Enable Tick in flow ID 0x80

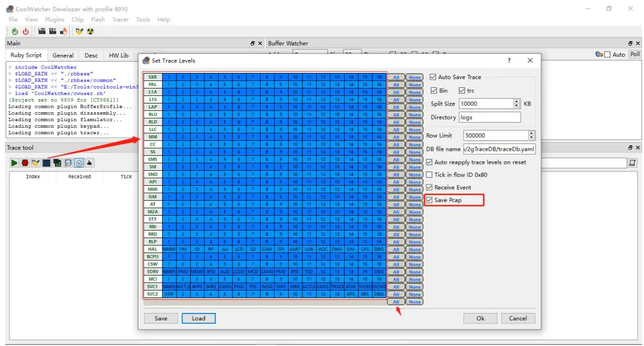click(429, 175)
